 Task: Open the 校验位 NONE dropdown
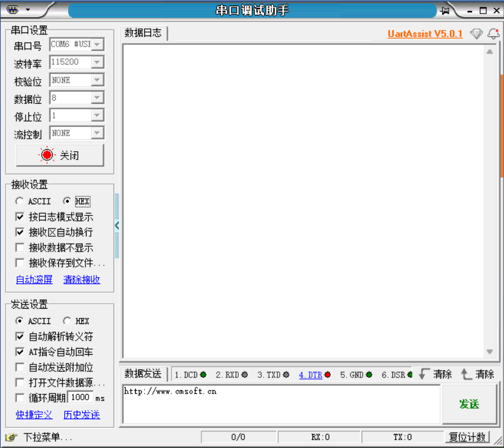pyautogui.click(x=97, y=80)
